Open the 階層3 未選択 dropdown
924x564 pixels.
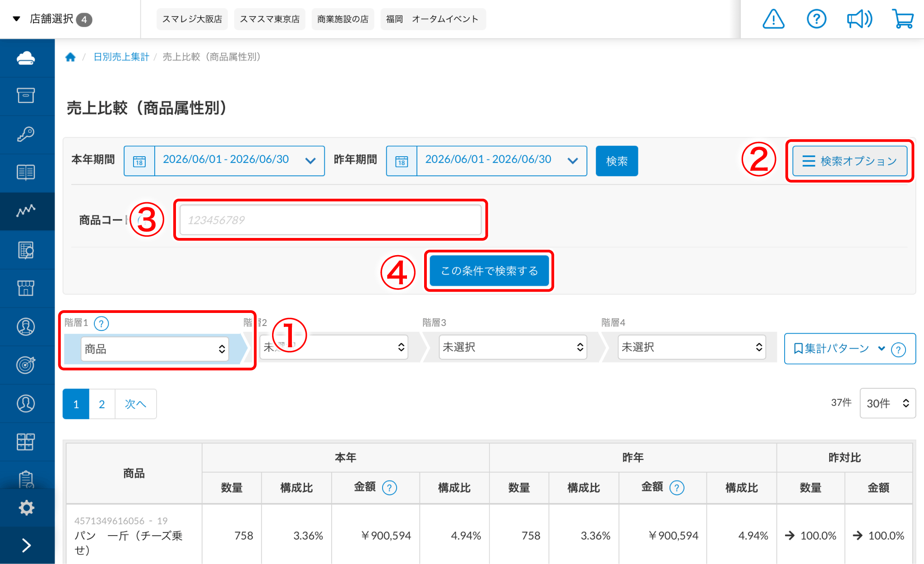click(513, 347)
